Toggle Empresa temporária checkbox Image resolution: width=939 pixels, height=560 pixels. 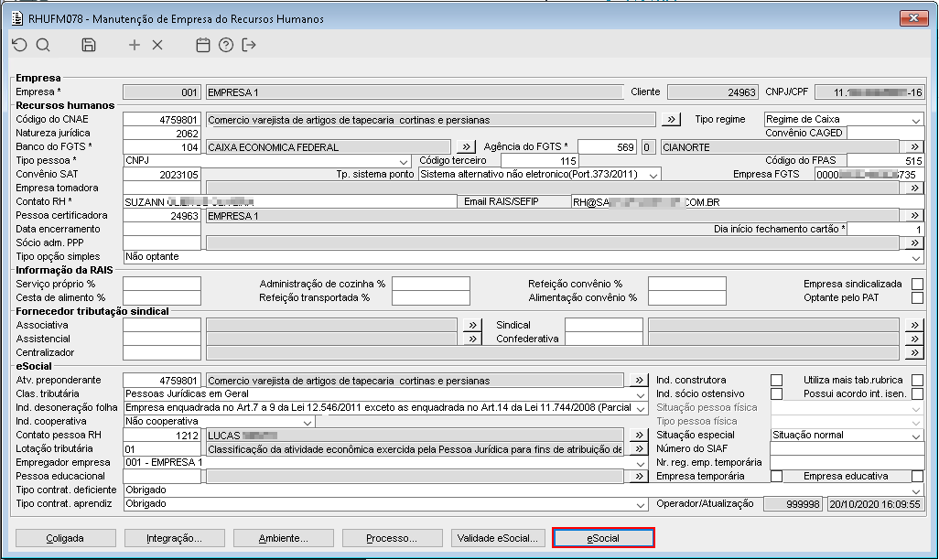coord(776,476)
